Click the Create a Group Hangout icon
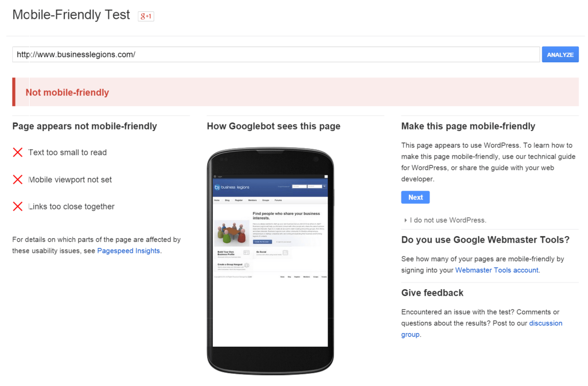The height and width of the screenshot is (386, 588). click(247, 265)
